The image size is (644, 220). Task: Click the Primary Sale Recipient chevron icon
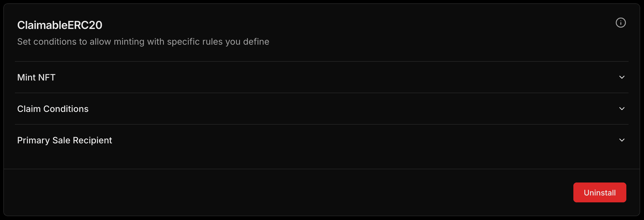tap(622, 140)
